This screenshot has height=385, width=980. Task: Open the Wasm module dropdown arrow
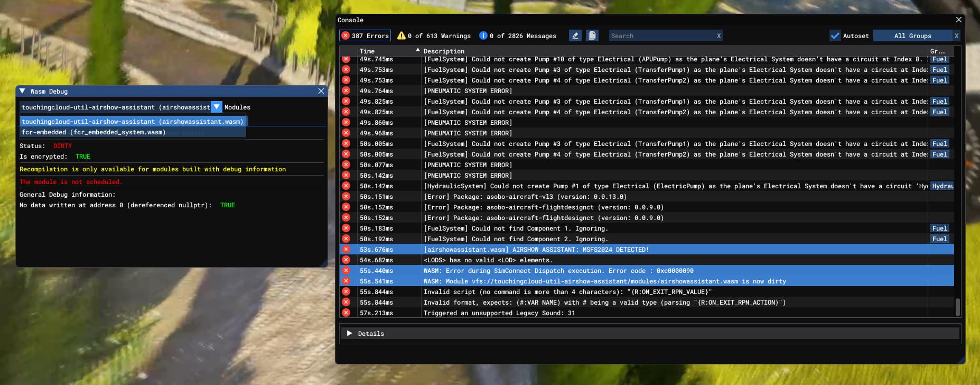(x=217, y=107)
